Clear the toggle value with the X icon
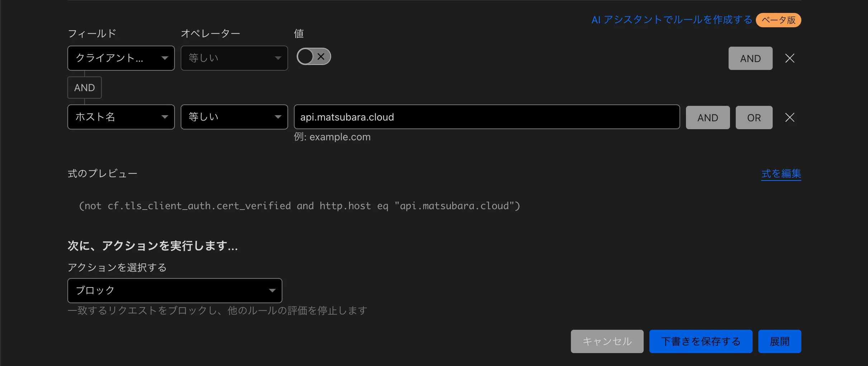The height and width of the screenshot is (366, 868). tap(321, 56)
